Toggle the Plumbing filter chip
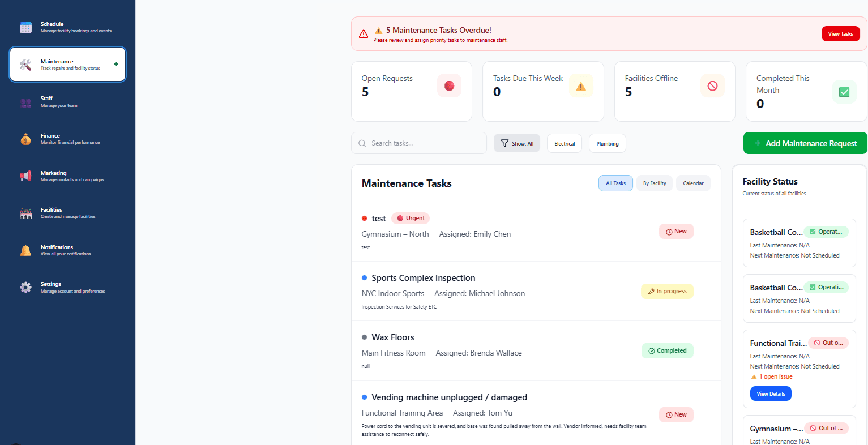Viewport: 868px width, 445px height. pyautogui.click(x=607, y=143)
